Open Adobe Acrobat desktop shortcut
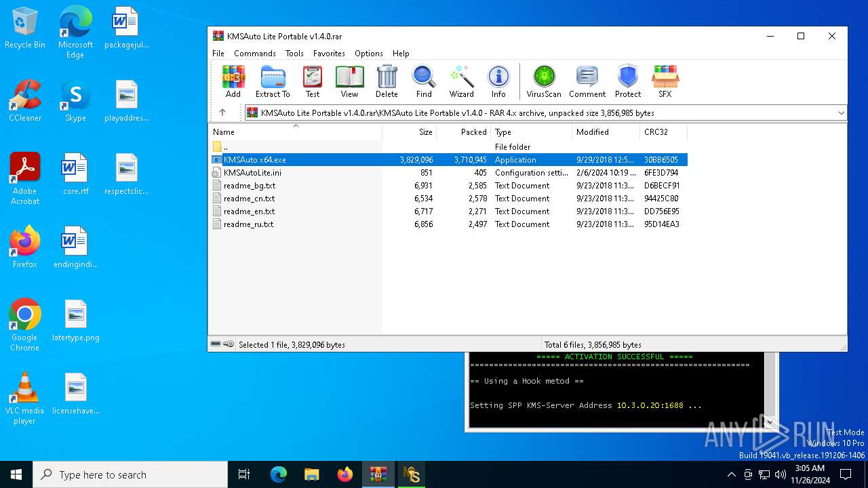 point(25,179)
